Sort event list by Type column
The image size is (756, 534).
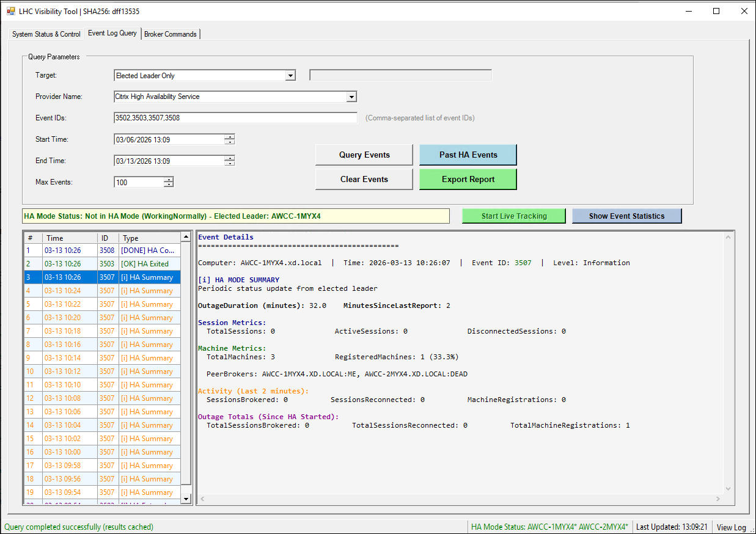[150, 238]
